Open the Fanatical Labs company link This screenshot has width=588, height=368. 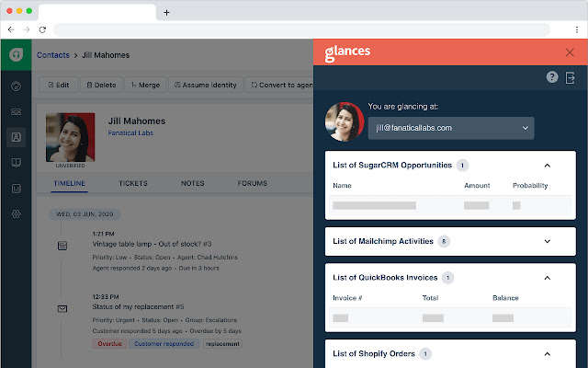pos(130,132)
